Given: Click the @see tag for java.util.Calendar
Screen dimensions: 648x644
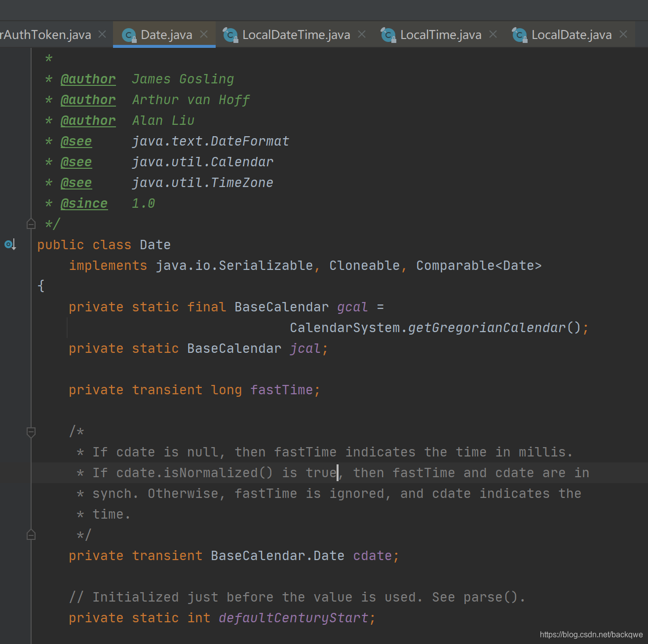Looking at the screenshot, I should click(76, 162).
